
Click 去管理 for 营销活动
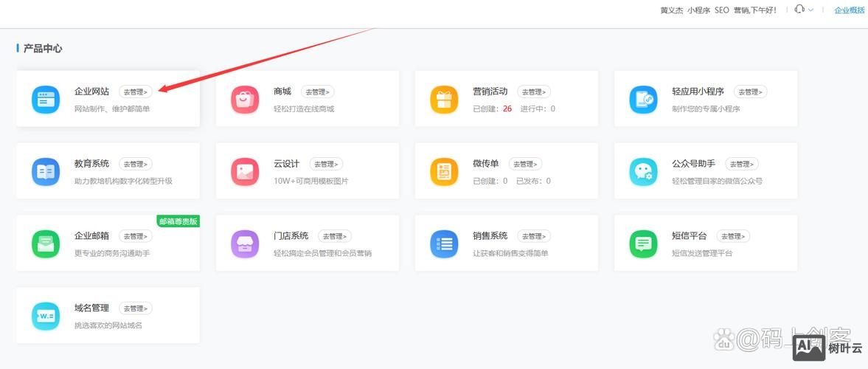[534, 92]
